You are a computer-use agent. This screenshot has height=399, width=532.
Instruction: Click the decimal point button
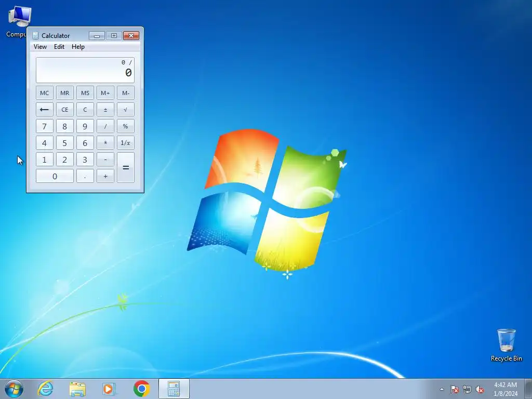click(x=85, y=176)
